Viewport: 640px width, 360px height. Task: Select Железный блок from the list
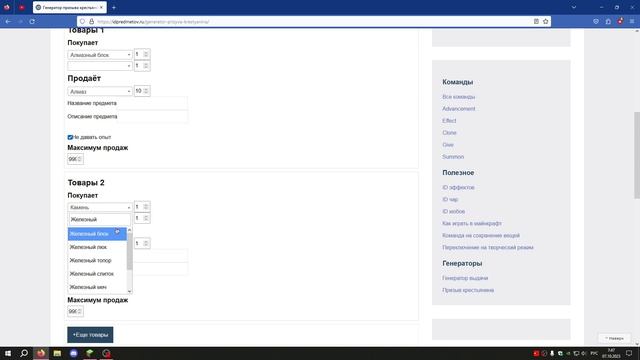point(98,234)
